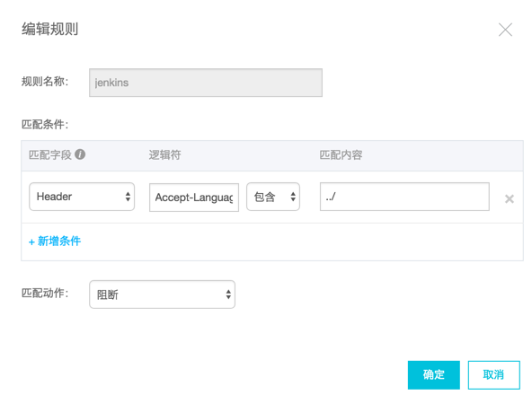Click the match content field containing ../
The height and width of the screenshot is (404, 532).
[404, 197]
